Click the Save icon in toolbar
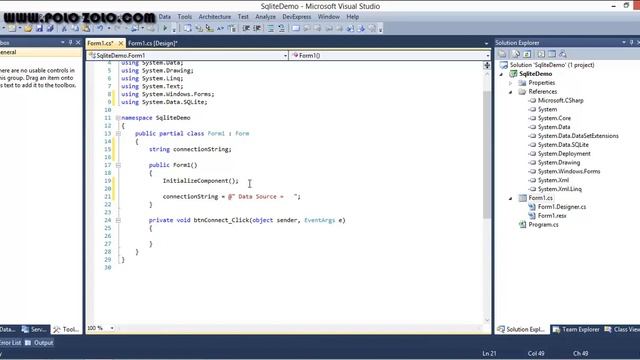This screenshot has height=360, width=640. (x=39, y=29)
